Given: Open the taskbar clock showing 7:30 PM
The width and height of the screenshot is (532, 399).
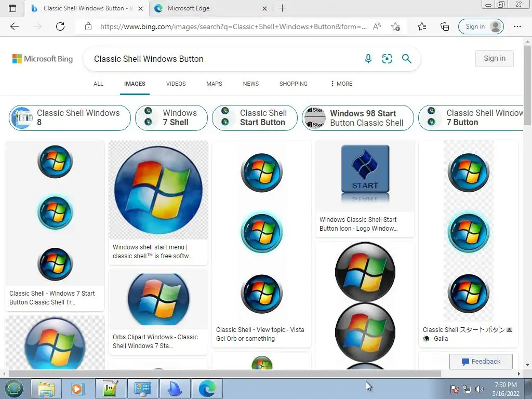Looking at the screenshot, I should [x=506, y=389].
